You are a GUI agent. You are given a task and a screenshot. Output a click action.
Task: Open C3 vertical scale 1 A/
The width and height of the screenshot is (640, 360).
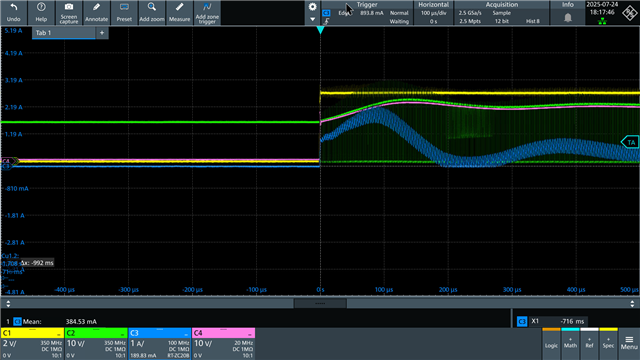click(137, 344)
